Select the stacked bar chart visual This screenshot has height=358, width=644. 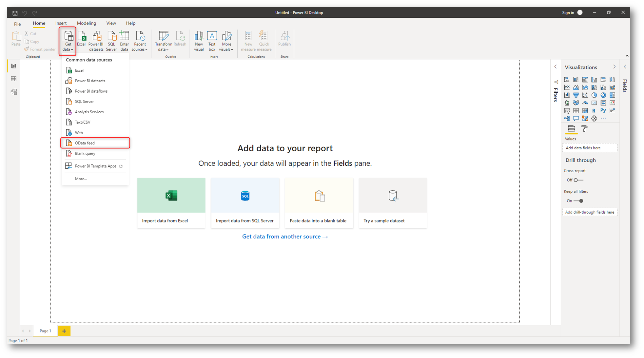coord(567,80)
